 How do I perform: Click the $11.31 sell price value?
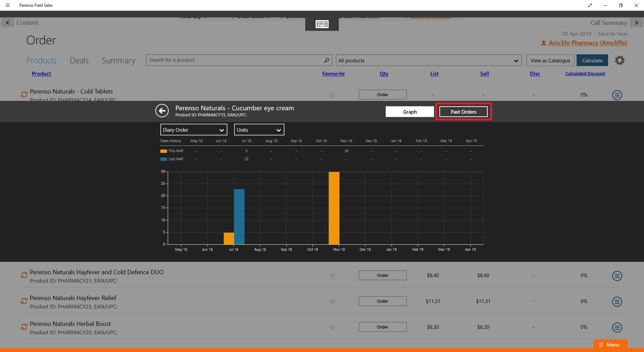tap(483, 301)
